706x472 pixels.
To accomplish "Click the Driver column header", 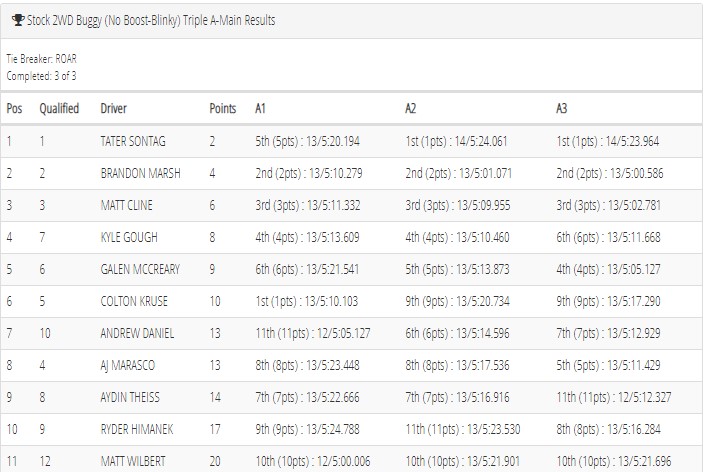I will (x=113, y=109).
